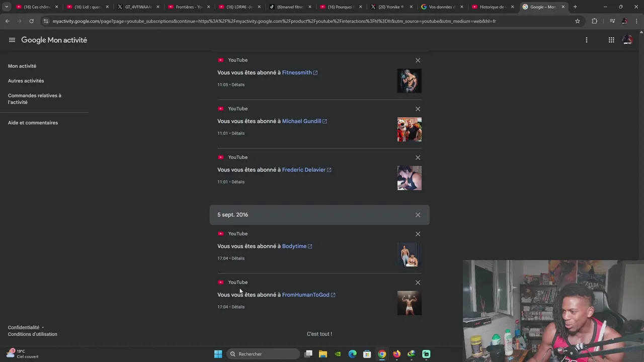644x362 pixels.
Task: Open the Confidentialité link
Action: coord(24,327)
